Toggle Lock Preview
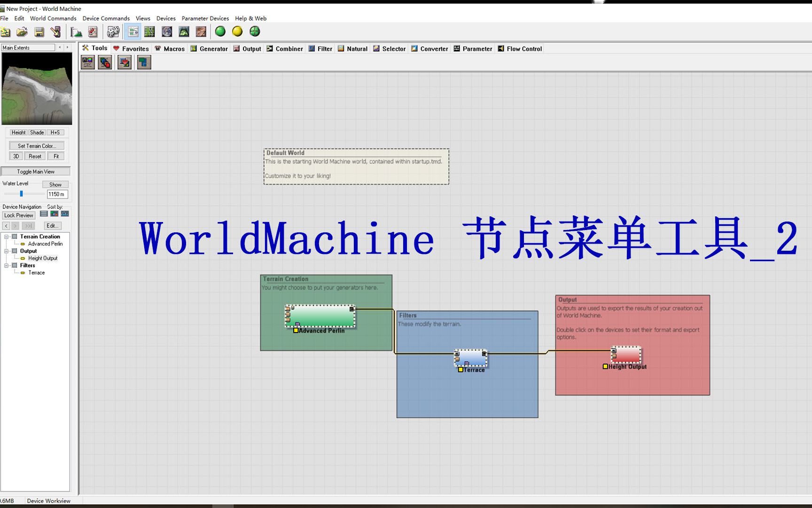 tap(18, 215)
